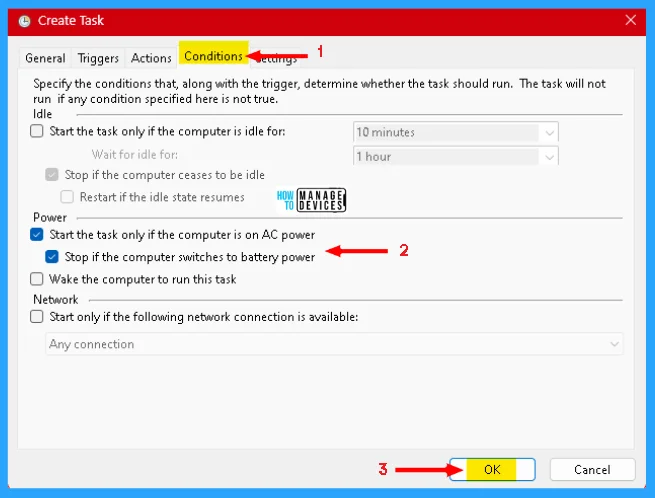Click the Cancel button

592,470
